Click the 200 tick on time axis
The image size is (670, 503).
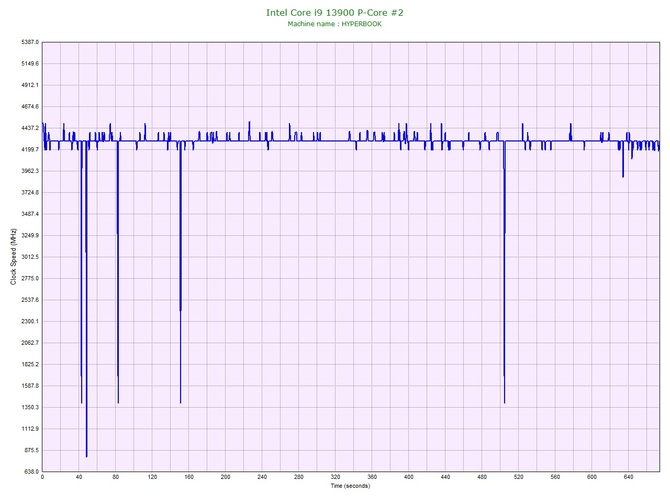[x=225, y=477]
